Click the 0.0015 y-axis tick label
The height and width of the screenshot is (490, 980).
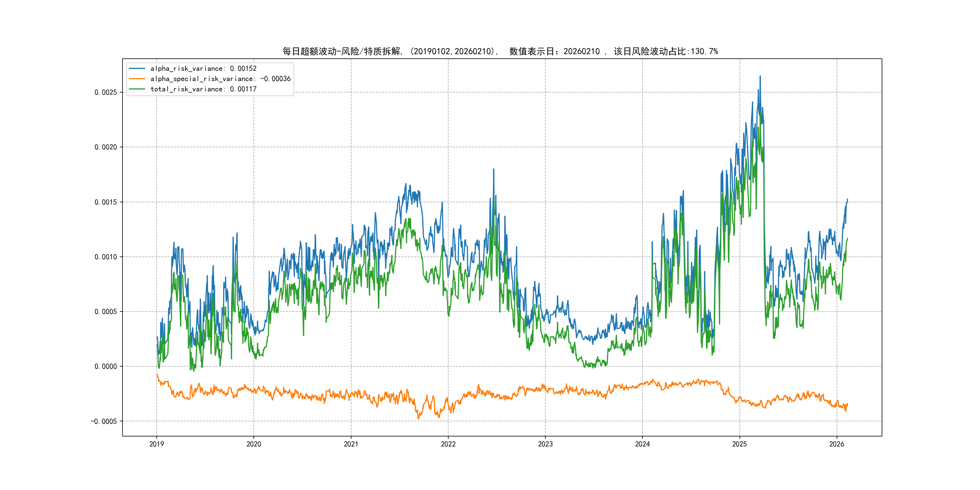pyautogui.click(x=106, y=202)
